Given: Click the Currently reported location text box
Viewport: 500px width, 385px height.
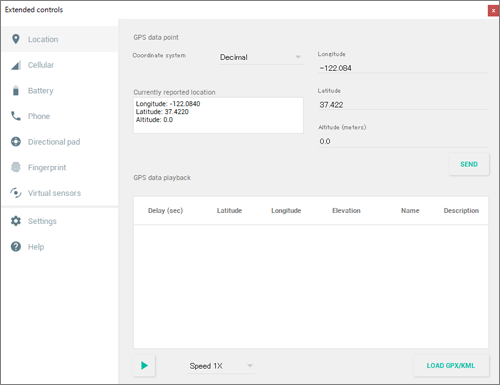Looking at the screenshot, I should 218,115.
